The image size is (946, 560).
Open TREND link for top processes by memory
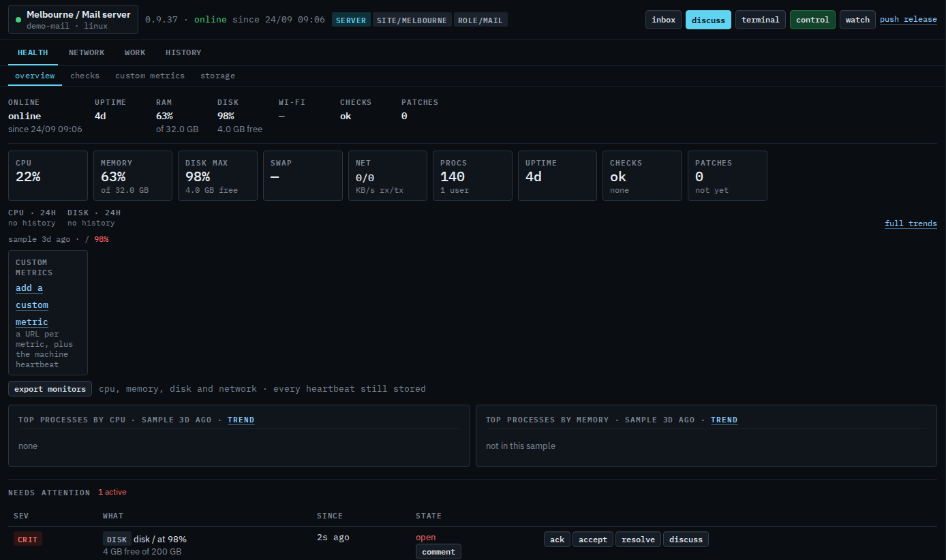click(724, 420)
